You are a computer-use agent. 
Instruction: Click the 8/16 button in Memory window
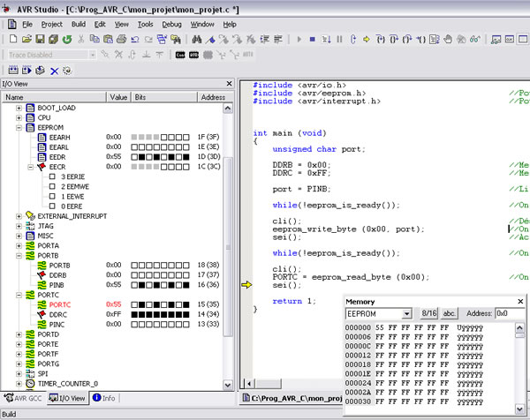[x=428, y=313]
